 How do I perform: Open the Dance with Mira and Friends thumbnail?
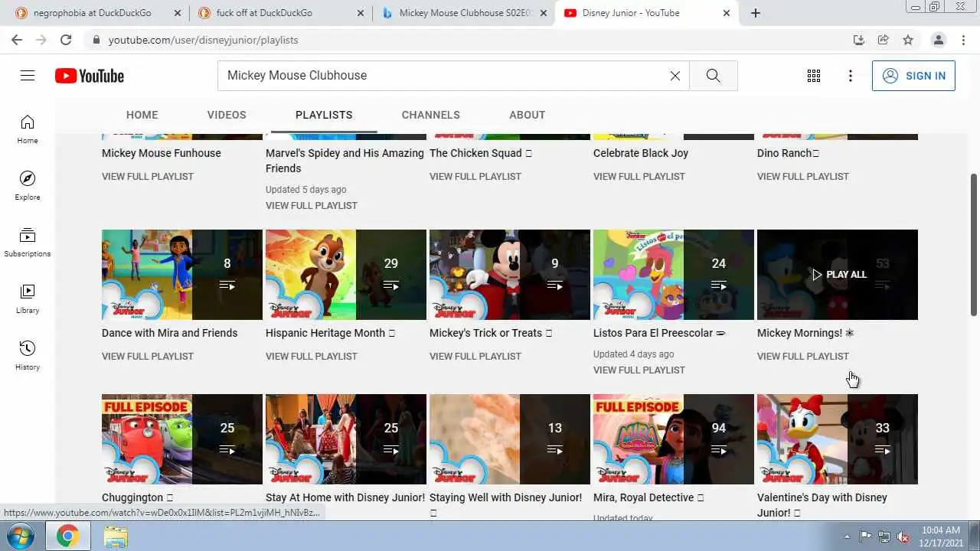(182, 275)
